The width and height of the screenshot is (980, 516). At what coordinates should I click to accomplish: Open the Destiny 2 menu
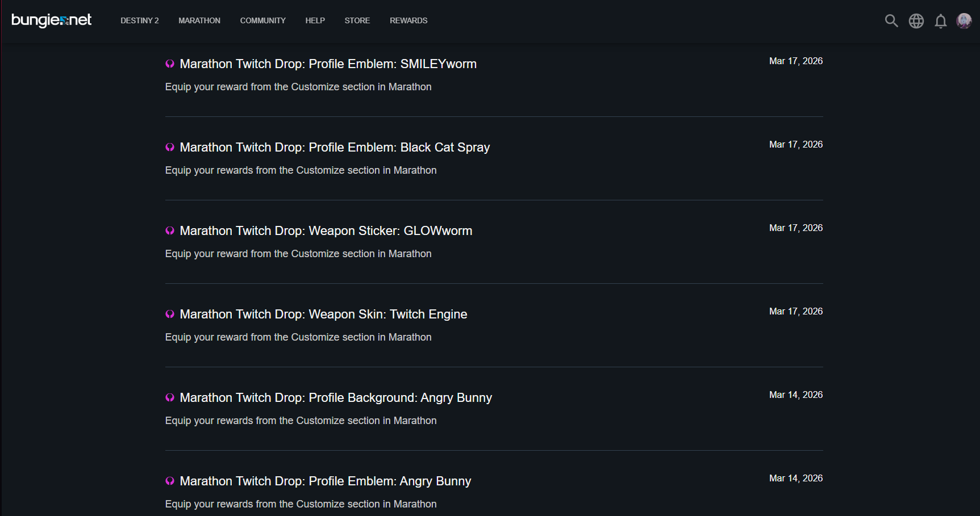click(139, 20)
